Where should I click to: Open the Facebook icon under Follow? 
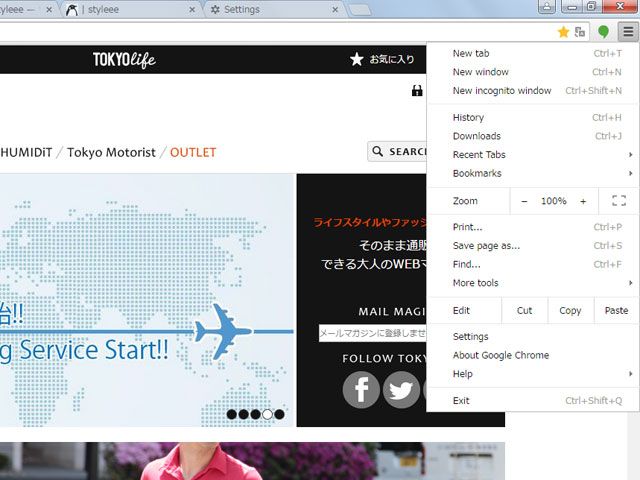(x=361, y=389)
